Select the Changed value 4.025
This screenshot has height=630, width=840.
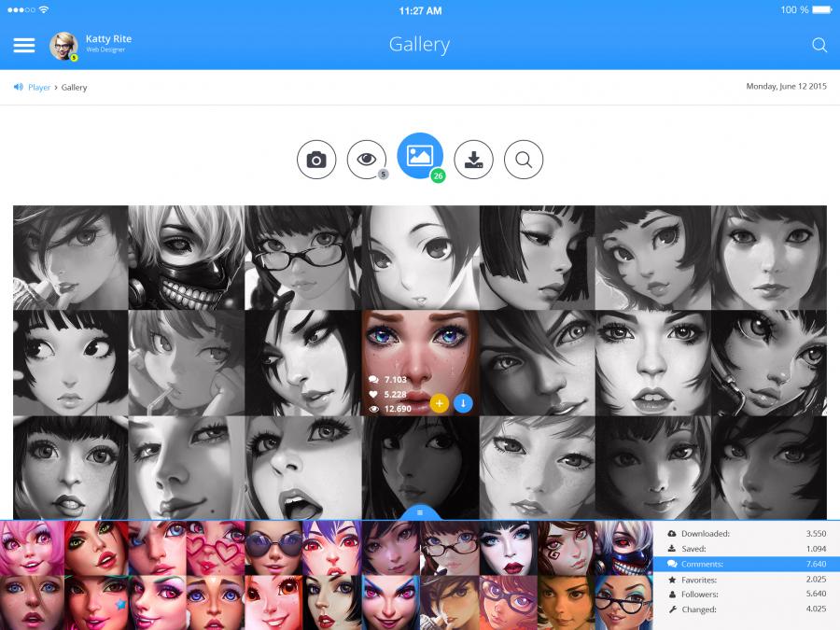816,609
